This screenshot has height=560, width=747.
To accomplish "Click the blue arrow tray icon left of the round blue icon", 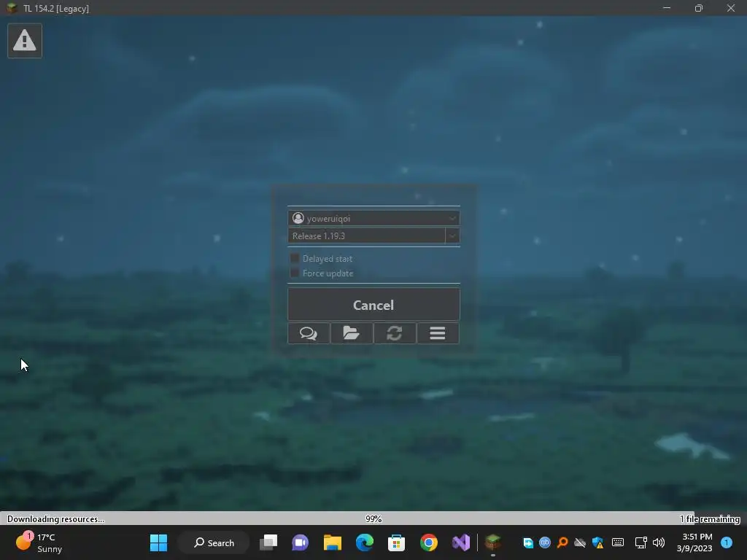I will (x=528, y=542).
